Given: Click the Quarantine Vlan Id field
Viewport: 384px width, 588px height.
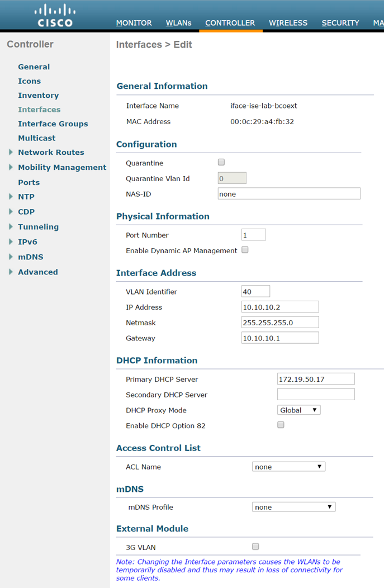Looking at the screenshot, I should click(232, 178).
